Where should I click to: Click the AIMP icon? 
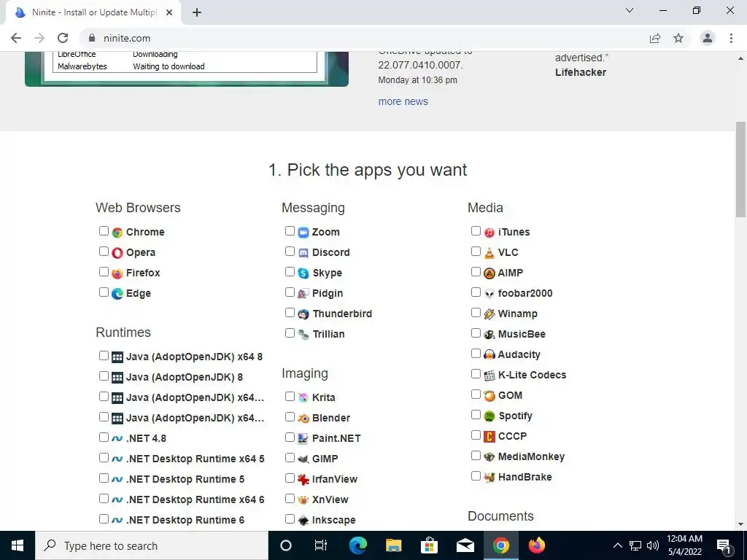pos(489,273)
